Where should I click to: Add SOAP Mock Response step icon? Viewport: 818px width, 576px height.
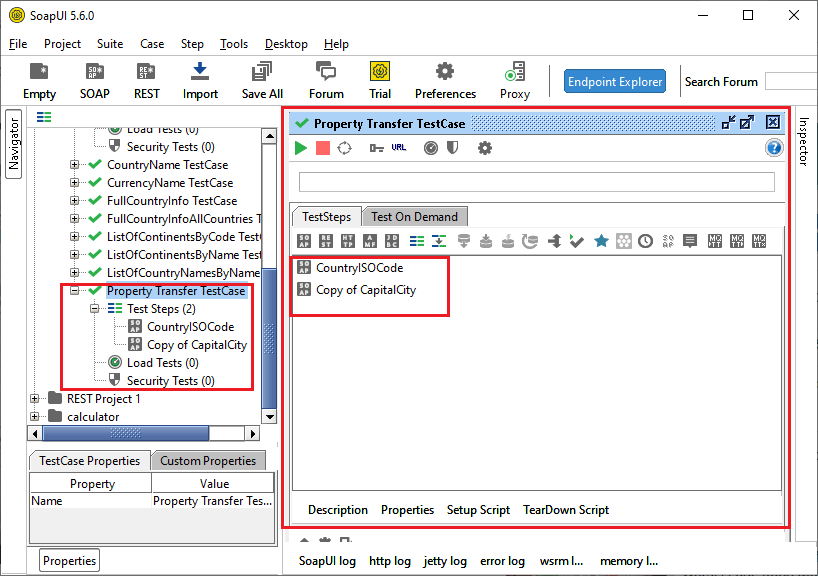tap(668, 241)
